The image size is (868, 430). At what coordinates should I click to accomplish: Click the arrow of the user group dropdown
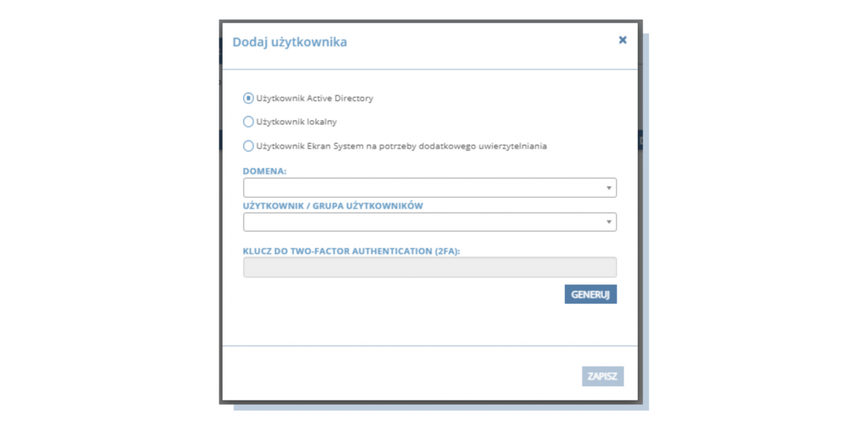coord(609,222)
